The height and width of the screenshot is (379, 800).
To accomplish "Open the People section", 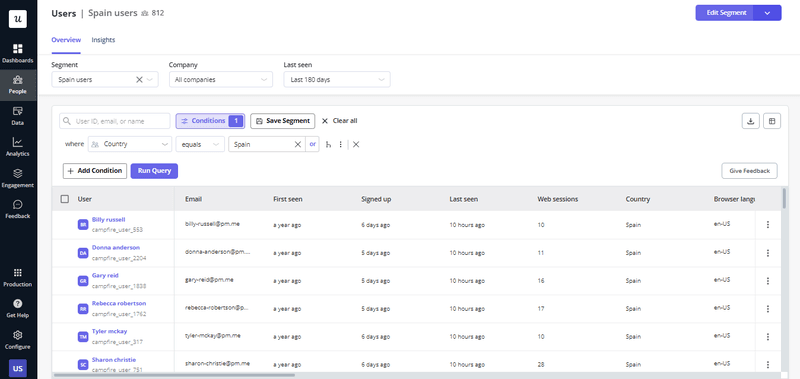I will tap(18, 85).
